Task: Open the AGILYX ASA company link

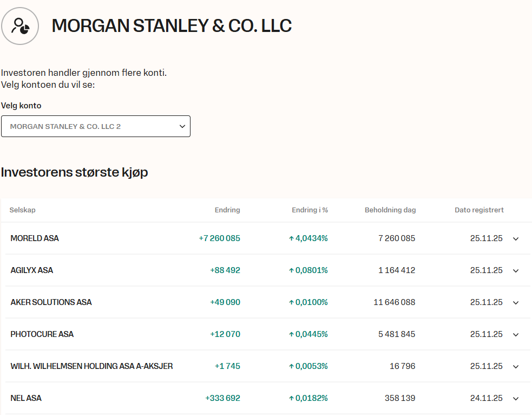Action: pyautogui.click(x=32, y=270)
